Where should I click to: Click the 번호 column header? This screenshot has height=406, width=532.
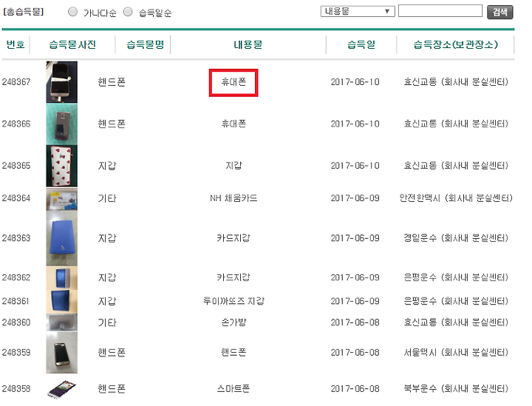pos(16,44)
